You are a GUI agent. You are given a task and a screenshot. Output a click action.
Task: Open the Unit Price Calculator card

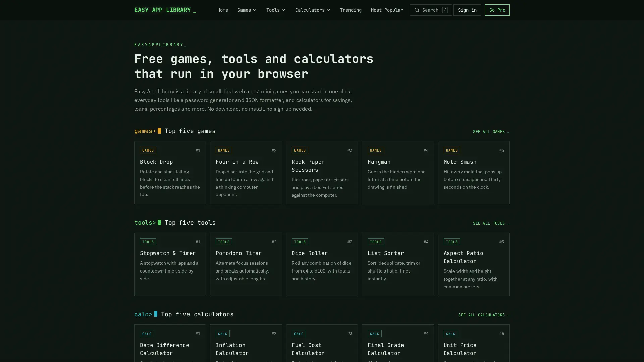[474, 343]
